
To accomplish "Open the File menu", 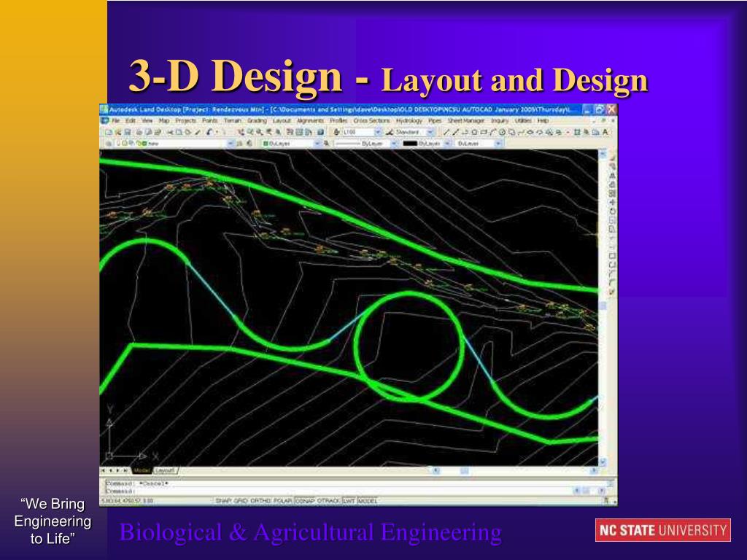I will pyautogui.click(x=116, y=121).
